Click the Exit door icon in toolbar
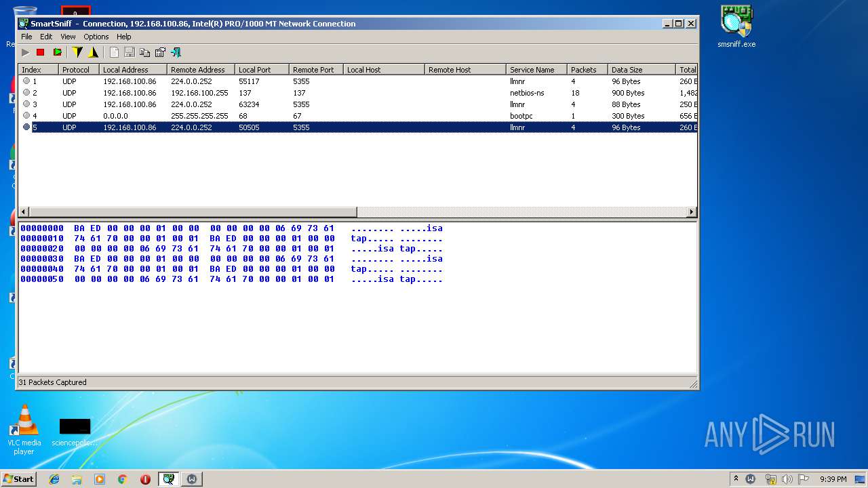This screenshot has height=488, width=868. click(176, 52)
